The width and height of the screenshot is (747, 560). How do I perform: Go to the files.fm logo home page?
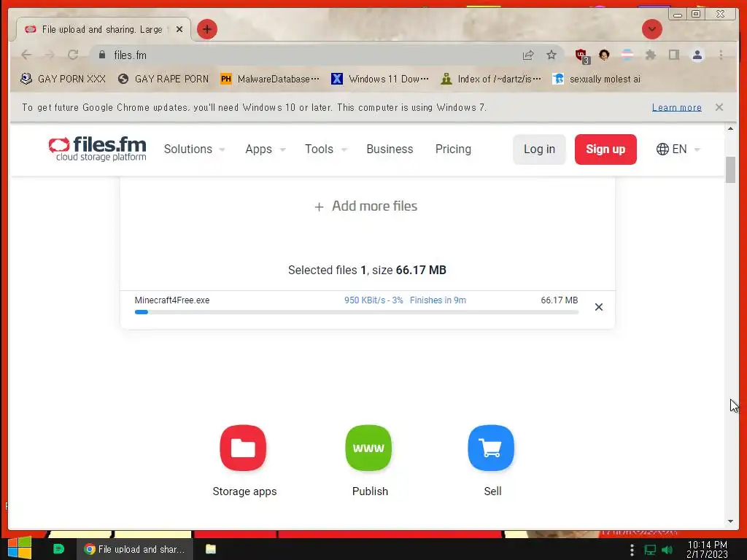(x=97, y=149)
